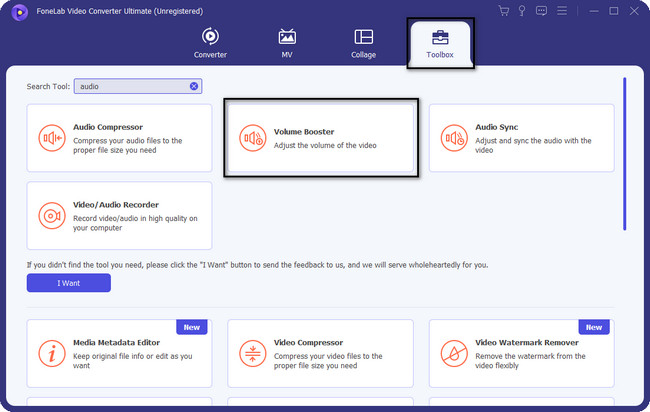This screenshot has width=650, height=412.
Task: Click the register key icon
Action: (522, 11)
